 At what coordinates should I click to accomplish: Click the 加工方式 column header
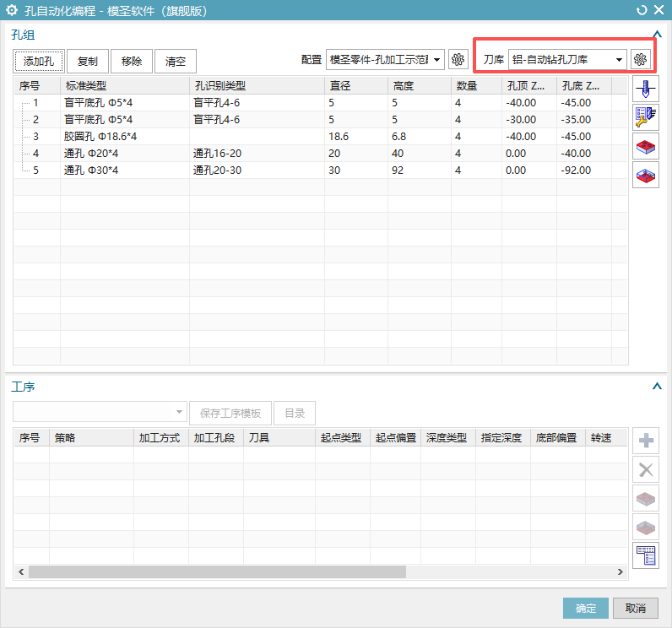tap(160, 437)
